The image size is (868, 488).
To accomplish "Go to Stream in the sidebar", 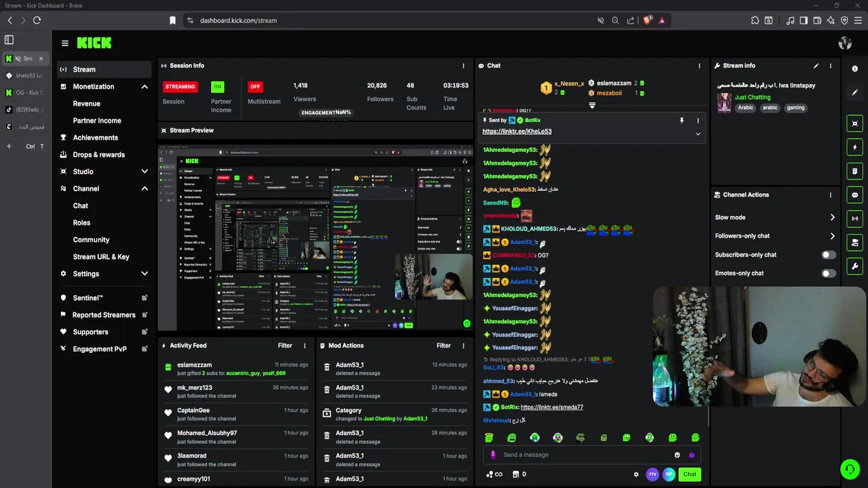I will 104,69.
